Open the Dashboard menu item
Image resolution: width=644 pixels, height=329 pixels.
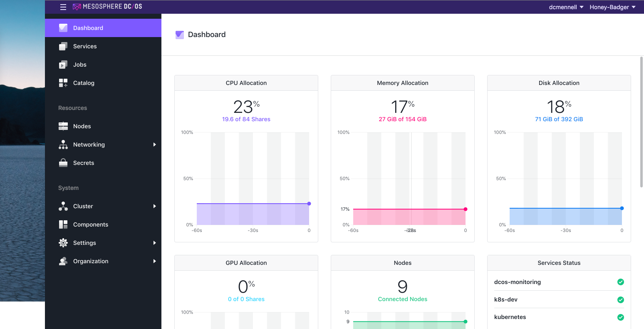click(x=103, y=28)
